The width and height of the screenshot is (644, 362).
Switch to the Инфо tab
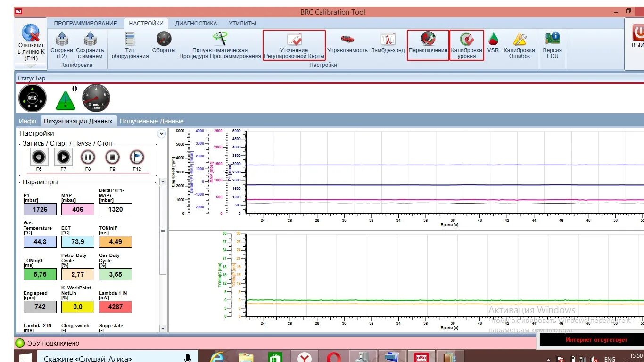[28, 121]
